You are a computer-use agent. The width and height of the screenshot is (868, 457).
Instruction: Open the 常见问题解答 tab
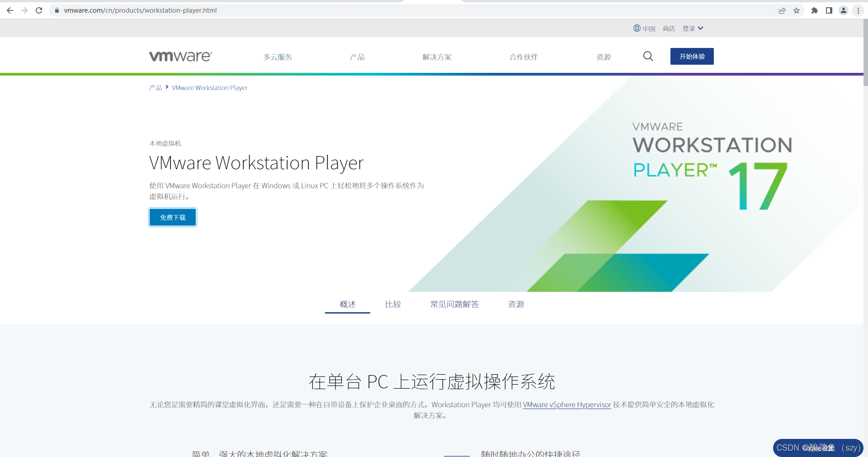pyautogui.click(x=454, y=305)
